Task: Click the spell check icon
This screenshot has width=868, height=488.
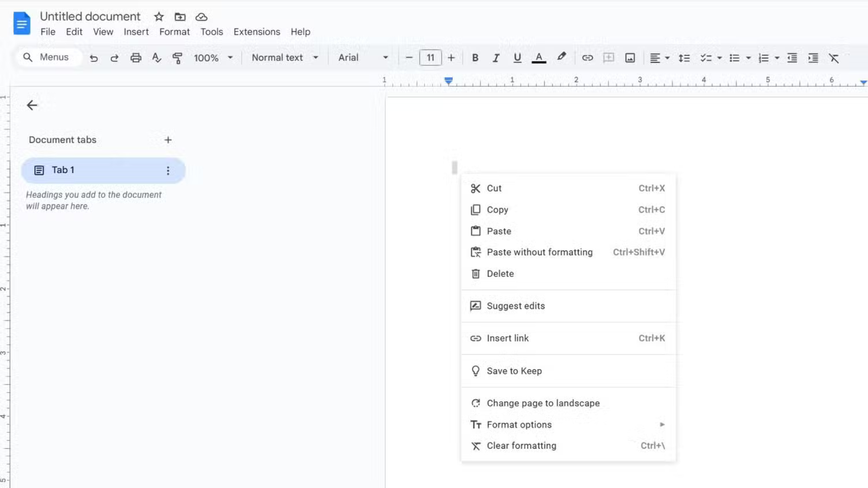Action: coord(156,58)
